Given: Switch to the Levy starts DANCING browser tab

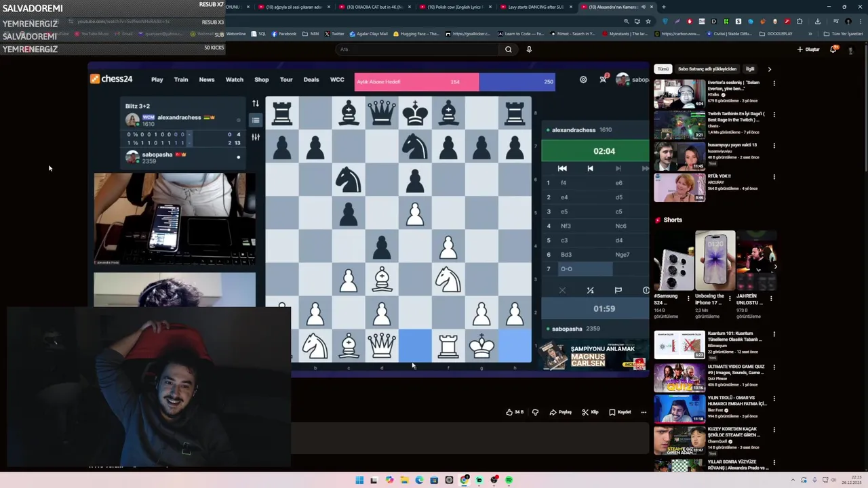Looking at the screenshot, I should (x=534, y=7).
